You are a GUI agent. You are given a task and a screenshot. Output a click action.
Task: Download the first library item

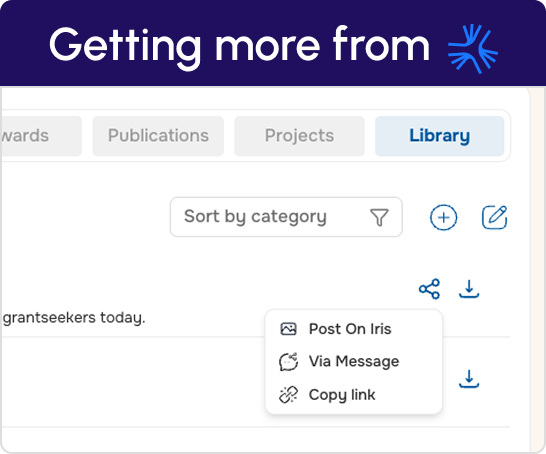coord(469,289)
